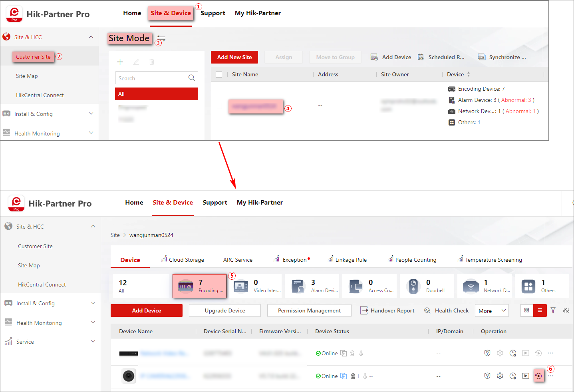Switch to the grid view layout

527,310
